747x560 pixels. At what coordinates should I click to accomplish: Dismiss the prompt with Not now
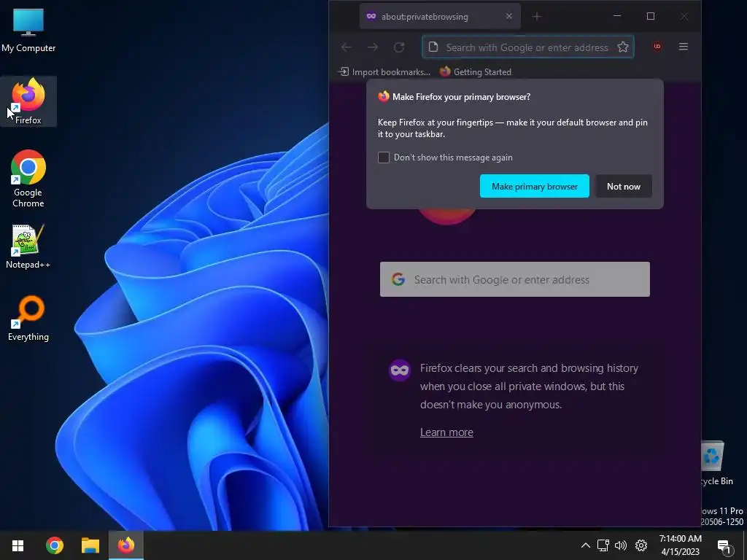624,186
